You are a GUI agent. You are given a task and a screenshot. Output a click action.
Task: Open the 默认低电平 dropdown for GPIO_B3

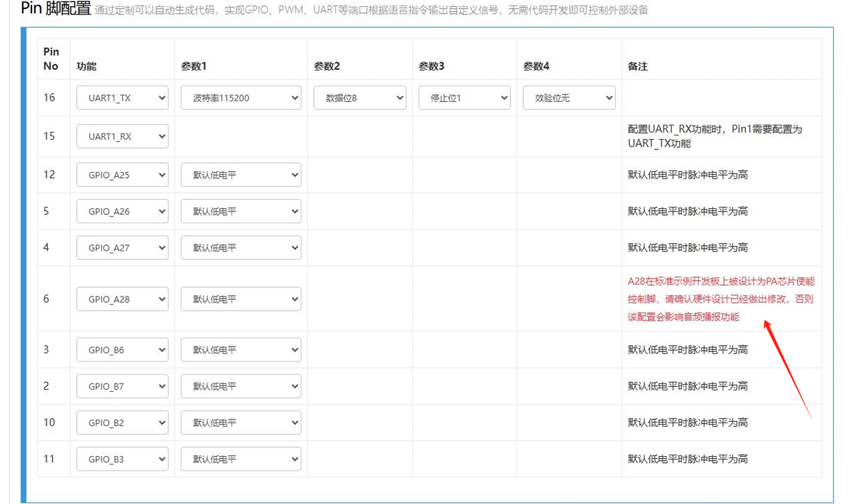[x=241, y=459]
